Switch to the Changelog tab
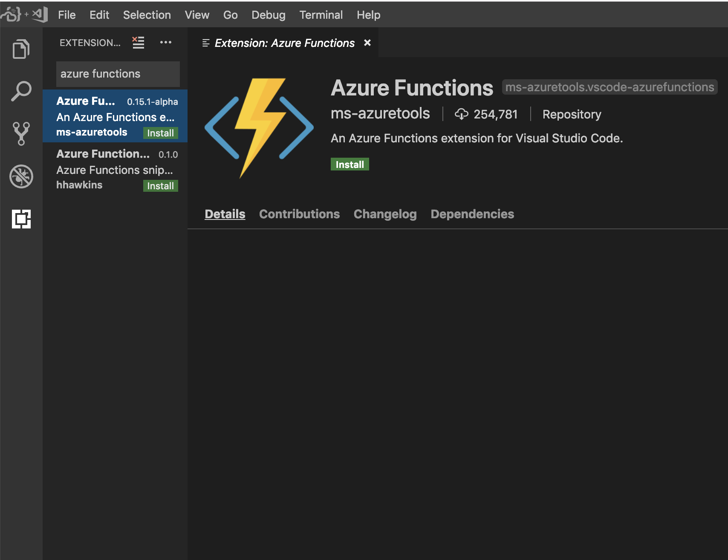Viewport: 728px width, 560px height. (385, 214)
